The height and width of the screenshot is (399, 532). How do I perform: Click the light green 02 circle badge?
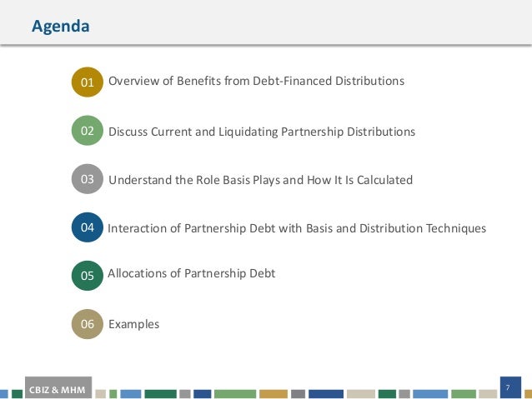[x=88, y=131]
